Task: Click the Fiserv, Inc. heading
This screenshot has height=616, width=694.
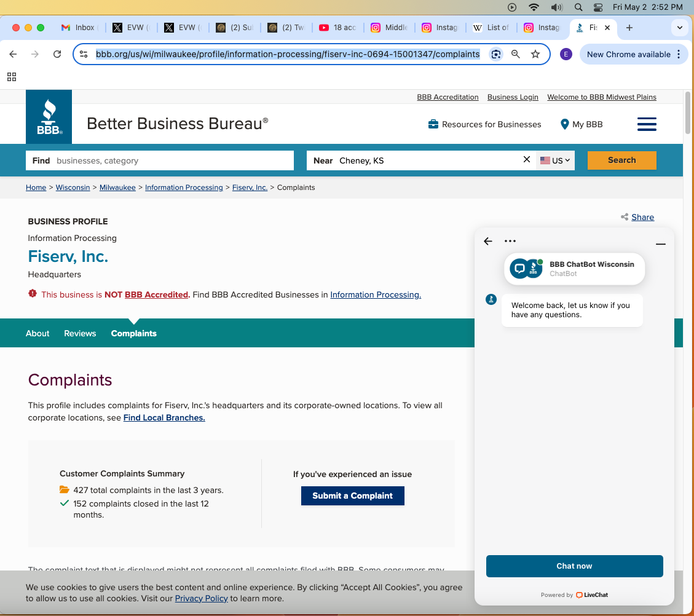Action: [68, 256]
